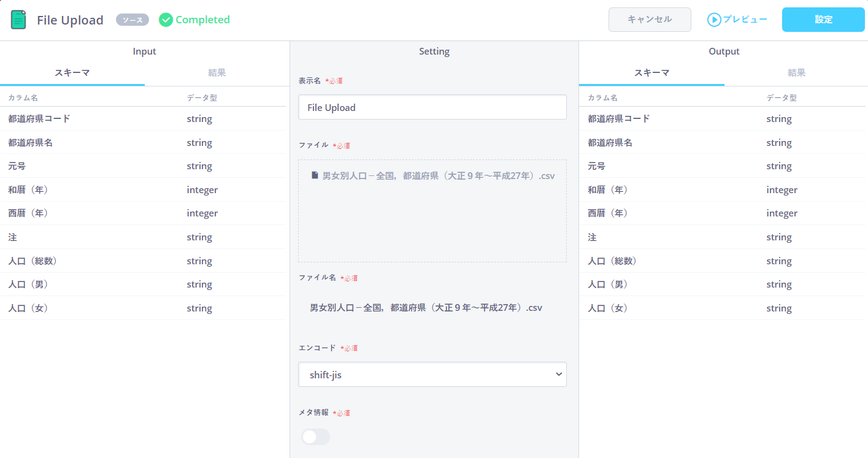The width and height of the screenshot is (868, 458).
Task: Click the エンコード field label
Action: (x=317, y=348)
